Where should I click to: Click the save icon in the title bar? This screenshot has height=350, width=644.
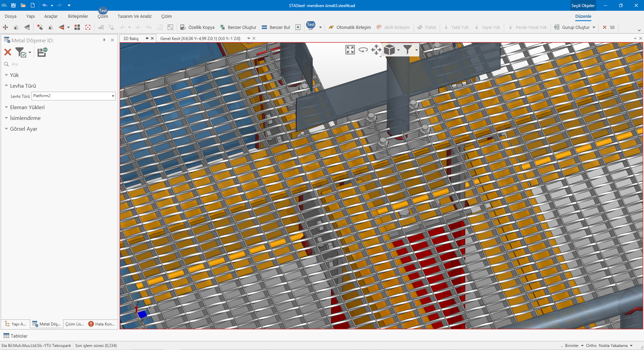click(x=13, y=5)
